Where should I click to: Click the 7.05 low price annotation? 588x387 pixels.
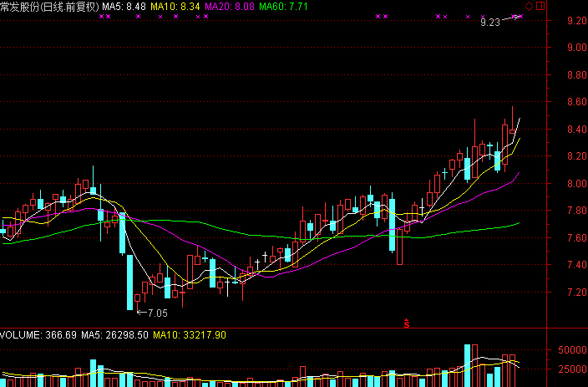tap(158, 313)
